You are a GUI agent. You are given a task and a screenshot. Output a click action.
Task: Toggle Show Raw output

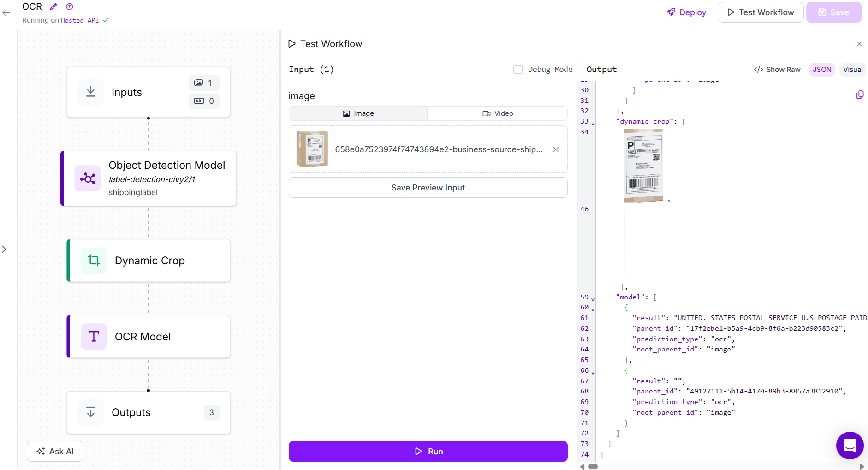coord(777,70)
